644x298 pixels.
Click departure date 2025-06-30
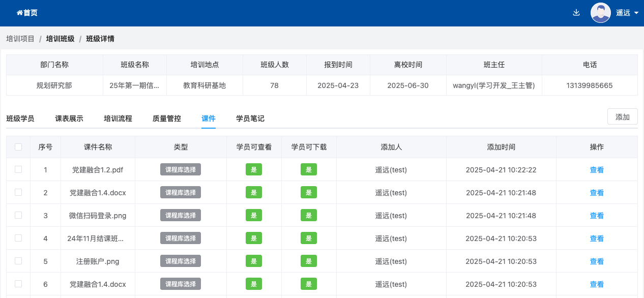pyautogui.click(x=408, y=85)
